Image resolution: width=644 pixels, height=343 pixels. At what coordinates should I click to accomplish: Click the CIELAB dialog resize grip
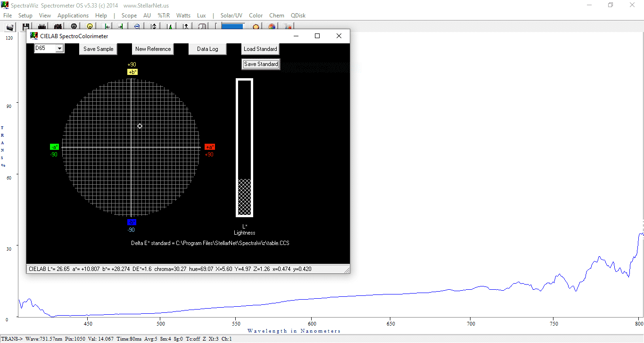[347, 270]
